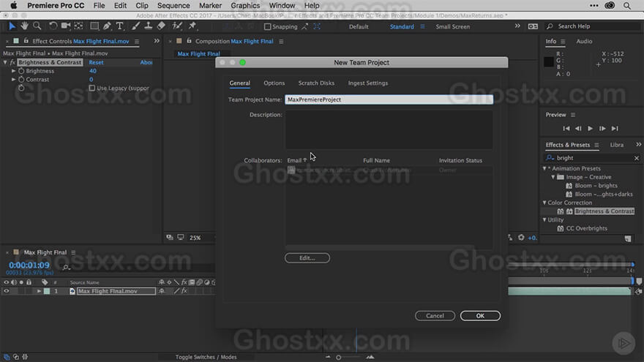Open the Marker menu
644x362 pixels.
(210, 6)
